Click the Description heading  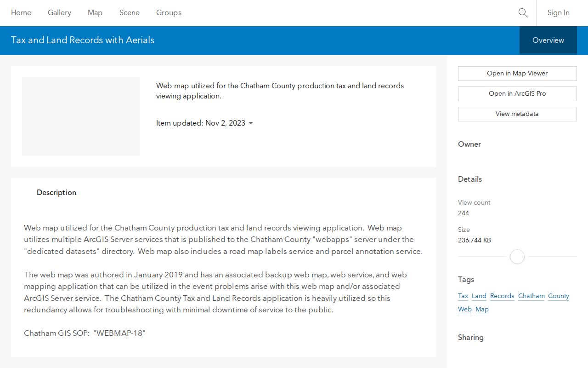pos(57,193)
